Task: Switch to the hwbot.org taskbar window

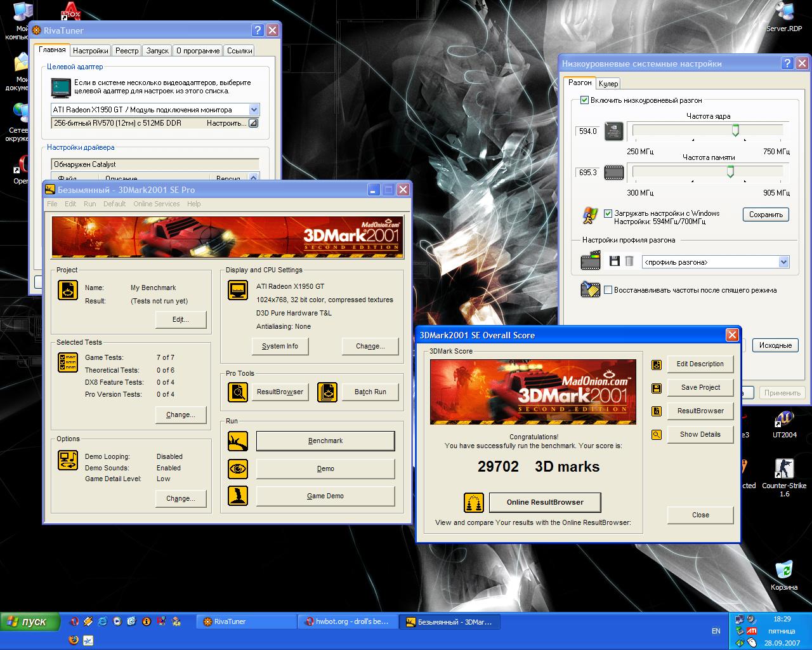Action: point(348,622)
